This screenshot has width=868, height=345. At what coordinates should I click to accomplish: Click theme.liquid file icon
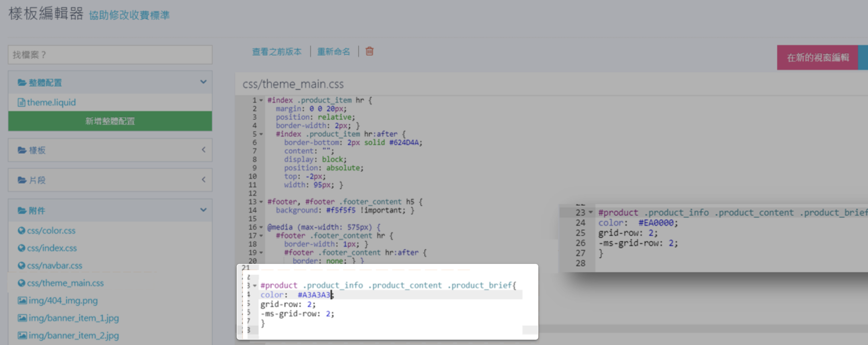tap(21, 102)
